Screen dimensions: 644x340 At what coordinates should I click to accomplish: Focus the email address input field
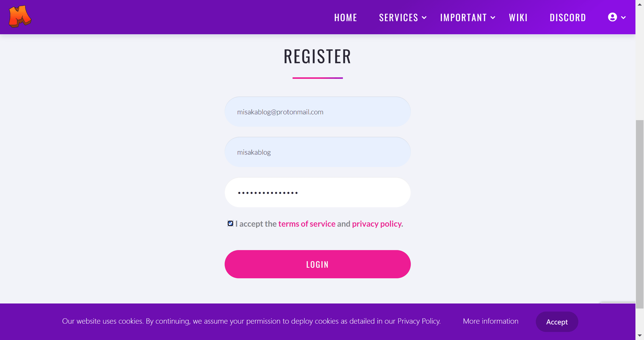tap(317, 112)
